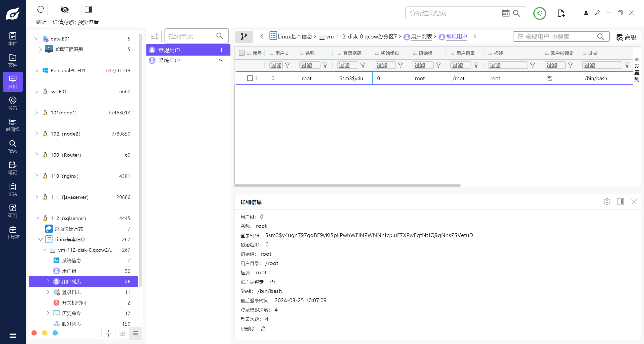Toggle the 详情/预览 eye visibility icon
This screenshot has height=344, width=644.
pos(64,10)
